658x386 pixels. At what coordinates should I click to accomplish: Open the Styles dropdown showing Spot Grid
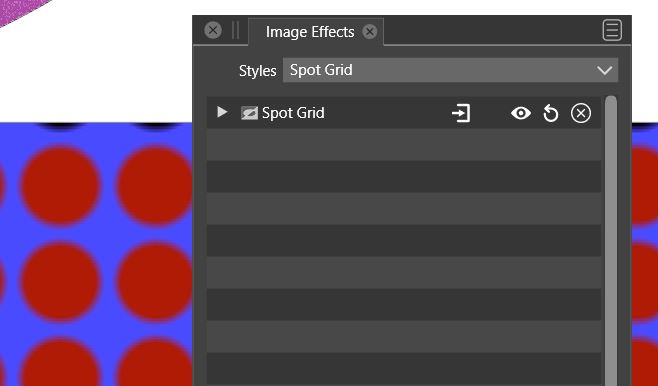[x=450, y=70]
